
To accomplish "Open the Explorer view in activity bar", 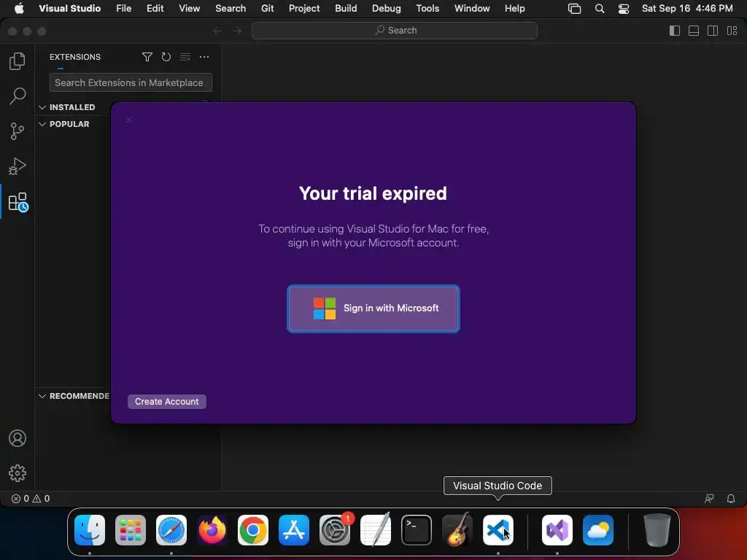I will coord(18,61).
